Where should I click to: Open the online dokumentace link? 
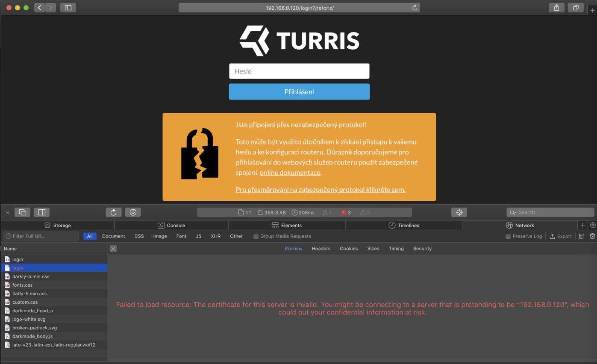[290, 173]
